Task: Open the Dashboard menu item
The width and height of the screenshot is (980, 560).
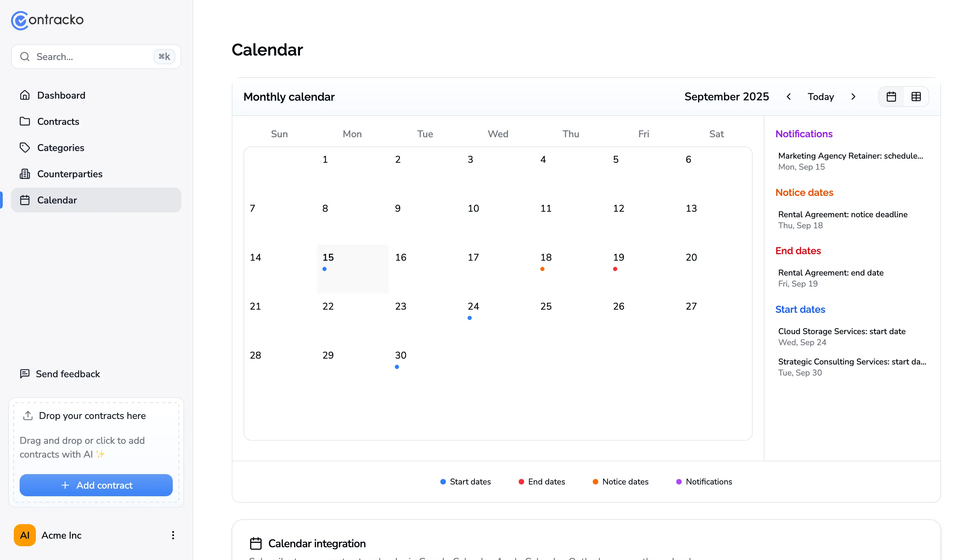Action: pos(61,95)
